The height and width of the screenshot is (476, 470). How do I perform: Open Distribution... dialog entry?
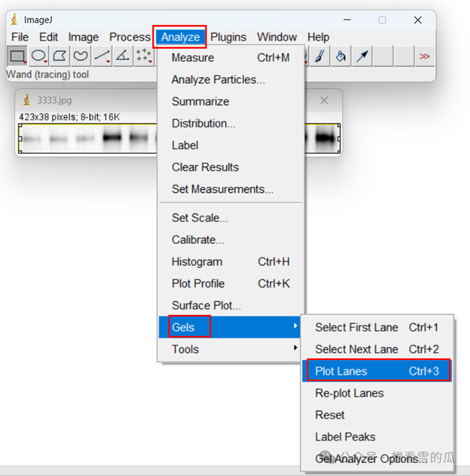231,123
